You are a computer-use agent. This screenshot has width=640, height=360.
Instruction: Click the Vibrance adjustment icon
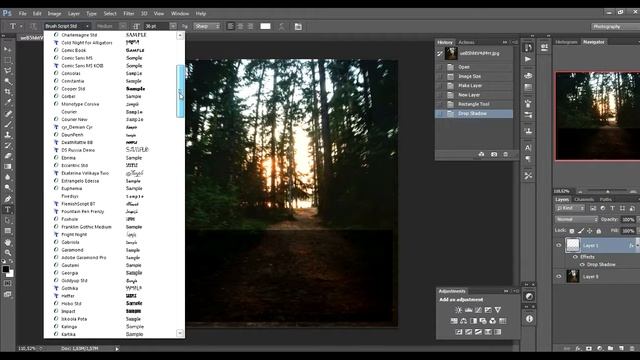point(498,310)
